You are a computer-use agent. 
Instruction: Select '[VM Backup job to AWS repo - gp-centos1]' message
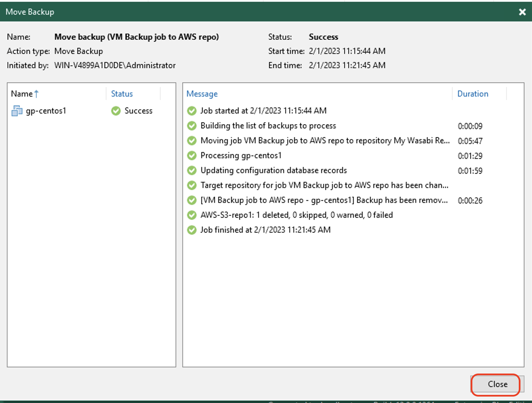(324, 200)
